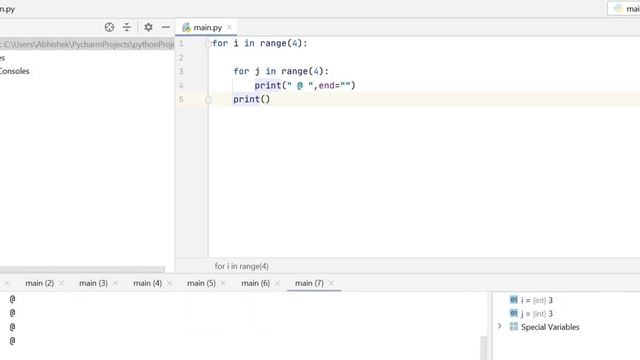Click the console output vertical scrollbar
This screenshot has width=640, height=360.
click(x=484, y=348)
